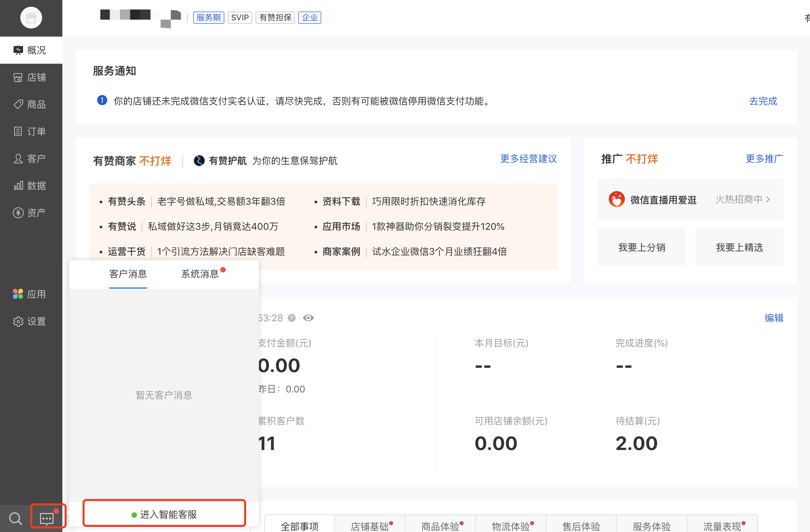Click the 我要上精选 button
The width and height of the screenshot is (810, 532).
(x=739, y=247)
